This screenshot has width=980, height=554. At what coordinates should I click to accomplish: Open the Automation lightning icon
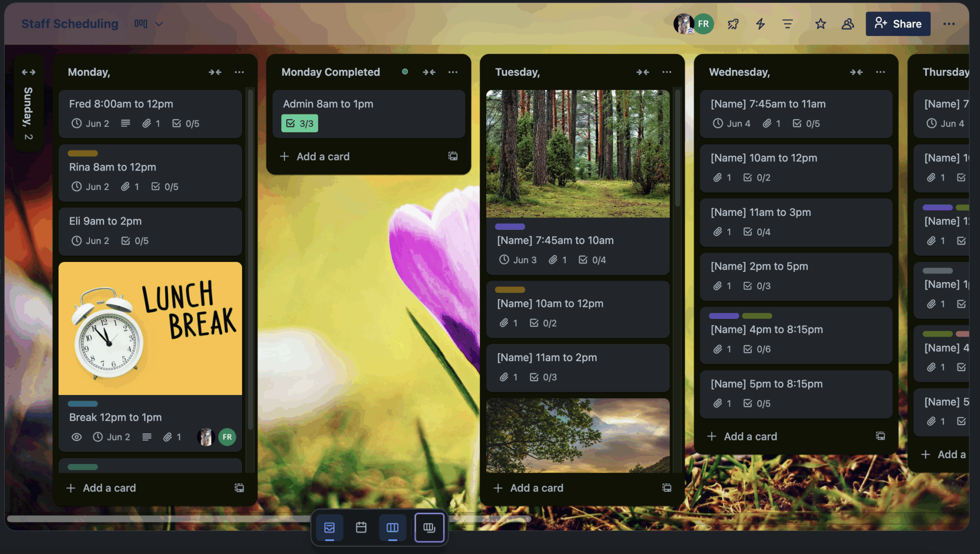(x=760, y=23)
